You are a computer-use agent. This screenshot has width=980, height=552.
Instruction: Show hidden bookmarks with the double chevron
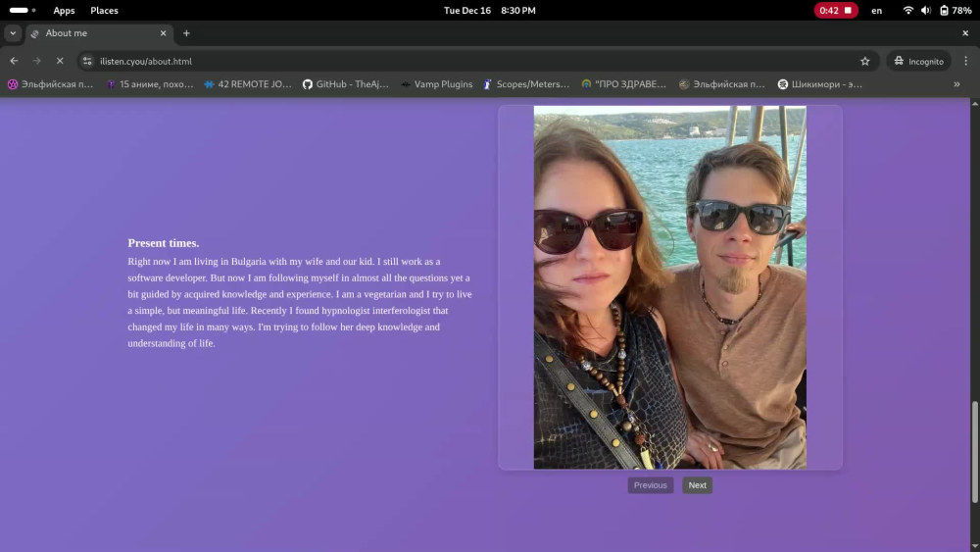point(956,83)
